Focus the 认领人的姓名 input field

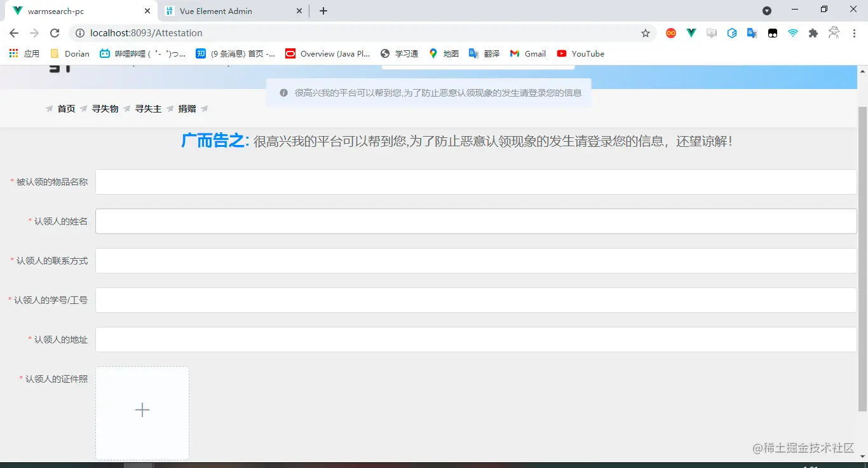[476, 221]
